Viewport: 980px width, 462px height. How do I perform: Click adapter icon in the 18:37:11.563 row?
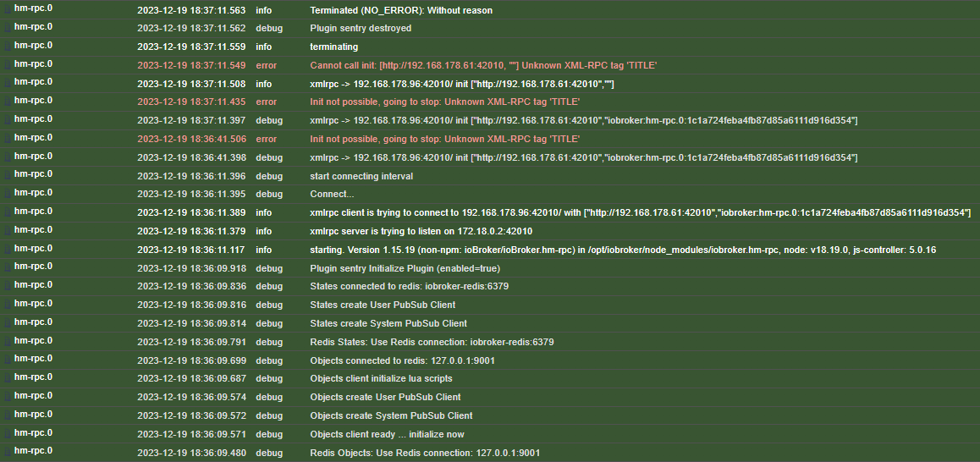pyautogui.click(x=8, y=9)
